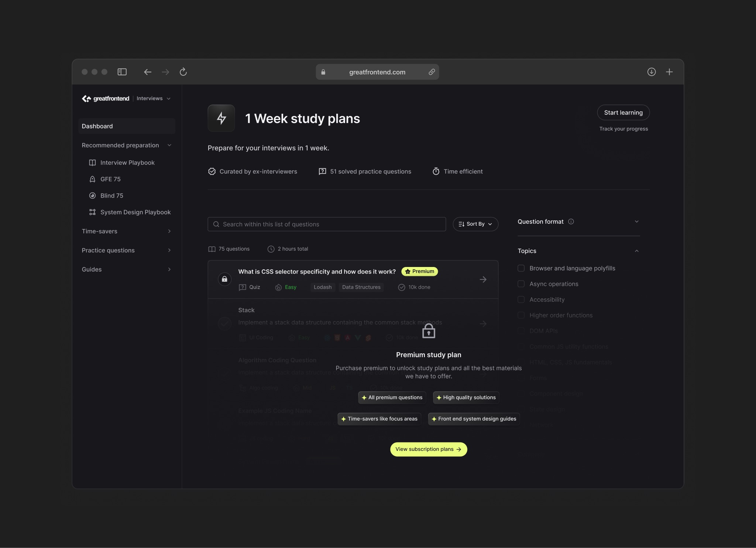Click the Start learning button
The width and height of the screenshot is (756, 548).
[x=623, y=113]
